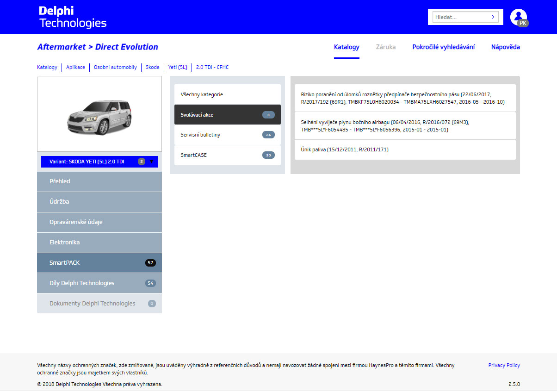Viewport: 557px width, 392px height.
Task: Click the Aftermarket > Direct Evolution heading
Action: (x=98, y=47)
